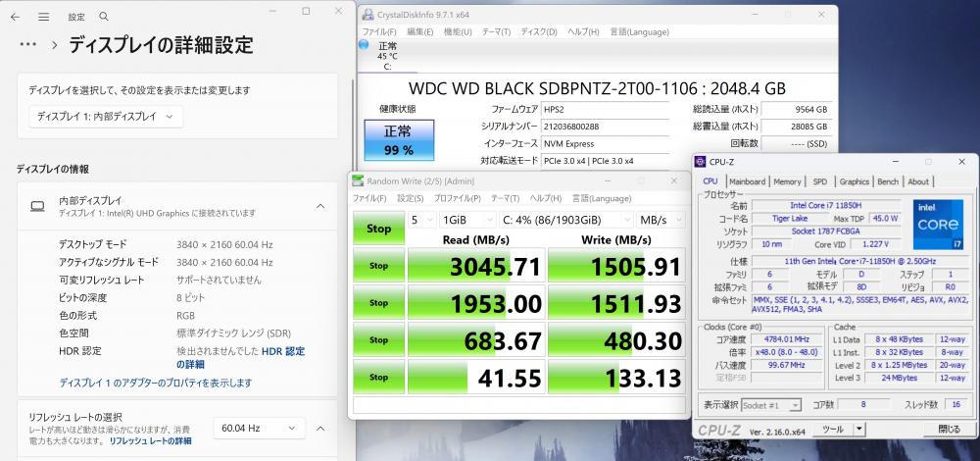Click the 総書込量 value 28085 GB
The image size is (980, 461).
click(x=796, y=127)
